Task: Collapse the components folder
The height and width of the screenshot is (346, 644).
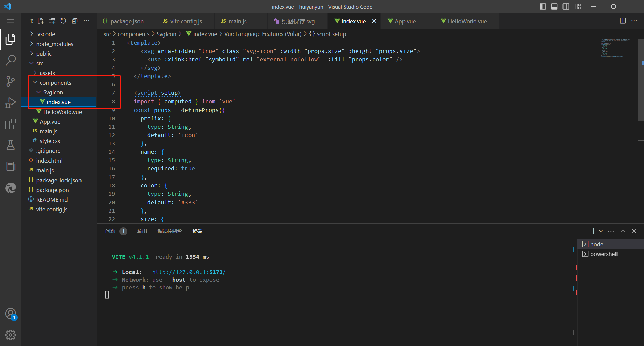Action: pos(55,83)
